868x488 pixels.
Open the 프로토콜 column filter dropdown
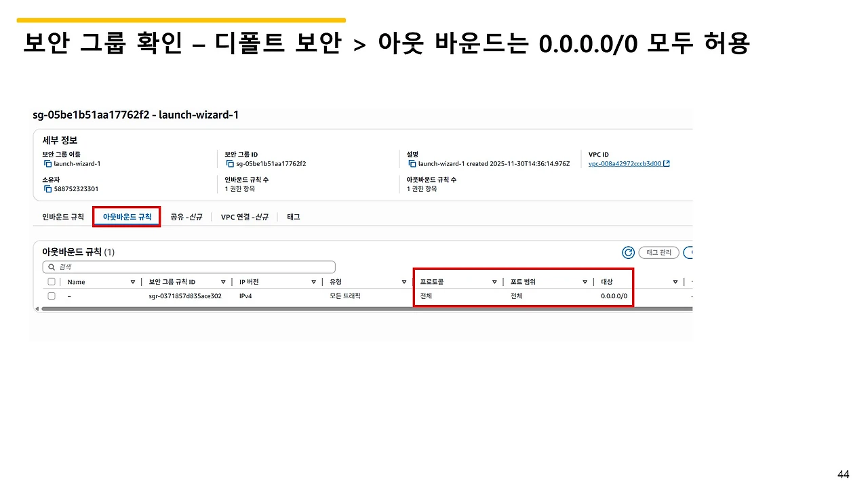(x=493, y=281)
